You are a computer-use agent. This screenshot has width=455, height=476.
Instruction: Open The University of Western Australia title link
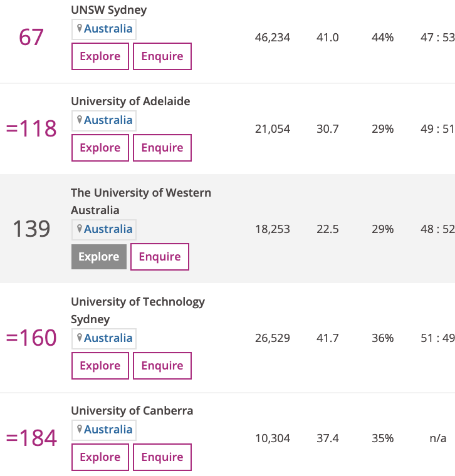click(140, 193)
